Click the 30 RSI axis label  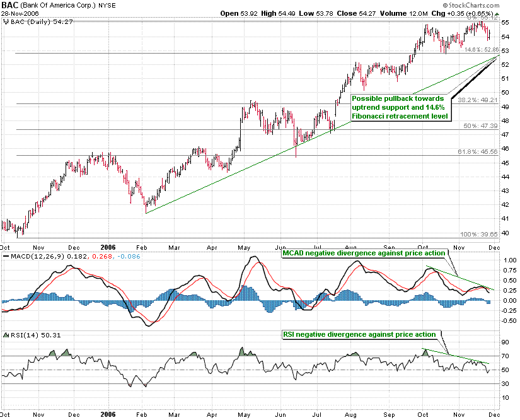(505, 384)
